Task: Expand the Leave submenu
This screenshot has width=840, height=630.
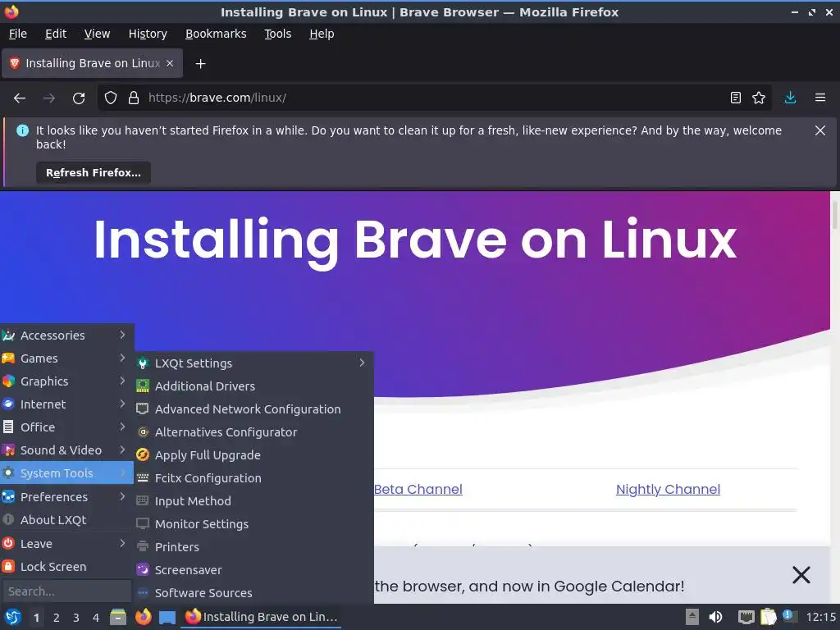Action: (x=67, y=544)
